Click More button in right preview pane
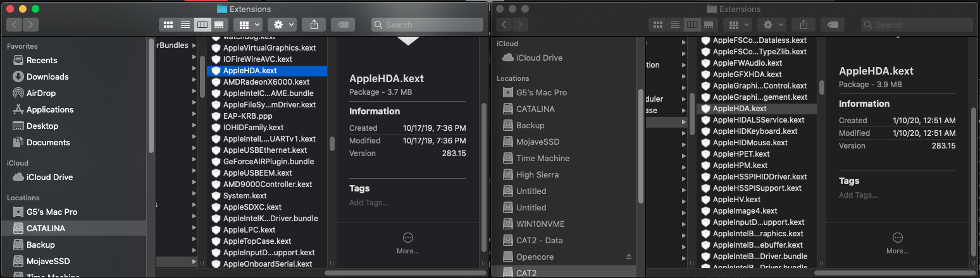The width and height of the screenshot is (980, 278). click(x=897, y=243)
